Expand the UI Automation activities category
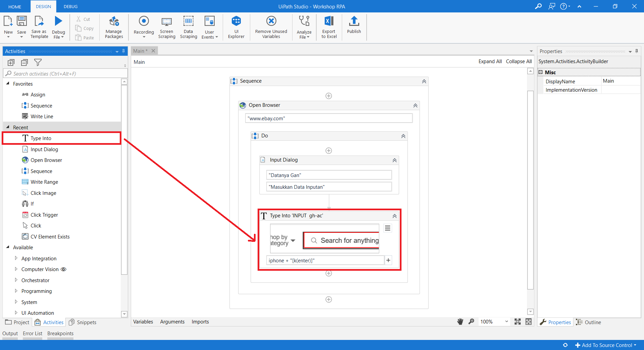Image resolution: width=644 pixels, height=350 pixels. pyautogui.click(x=16, y=313)
